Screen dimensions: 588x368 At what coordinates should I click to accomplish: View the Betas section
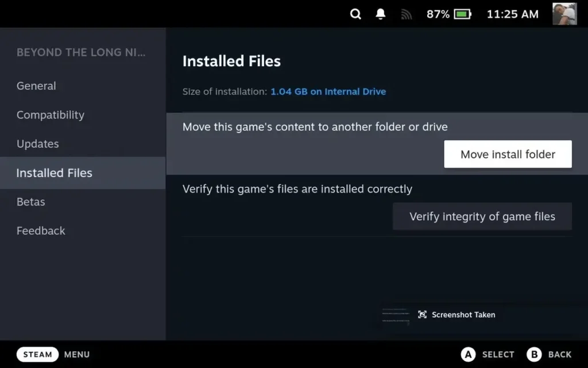pos(30,202)
